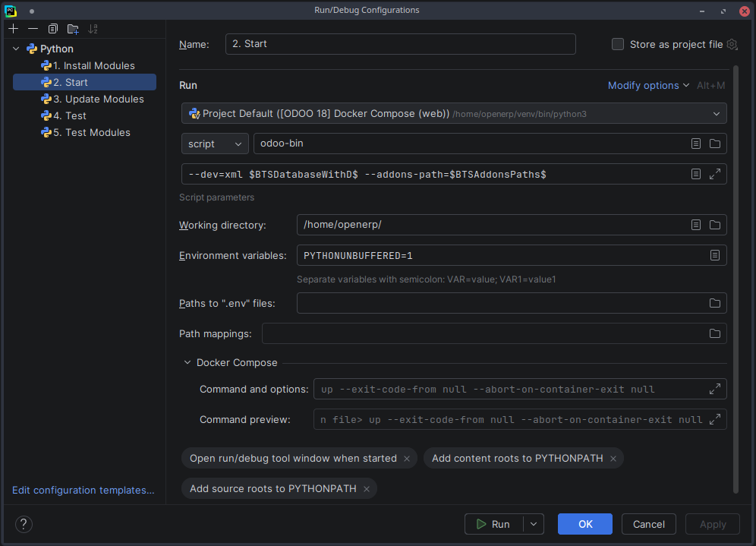Click the Apply button
This screenshot has height=546, width=756.
tap(713, 524)
